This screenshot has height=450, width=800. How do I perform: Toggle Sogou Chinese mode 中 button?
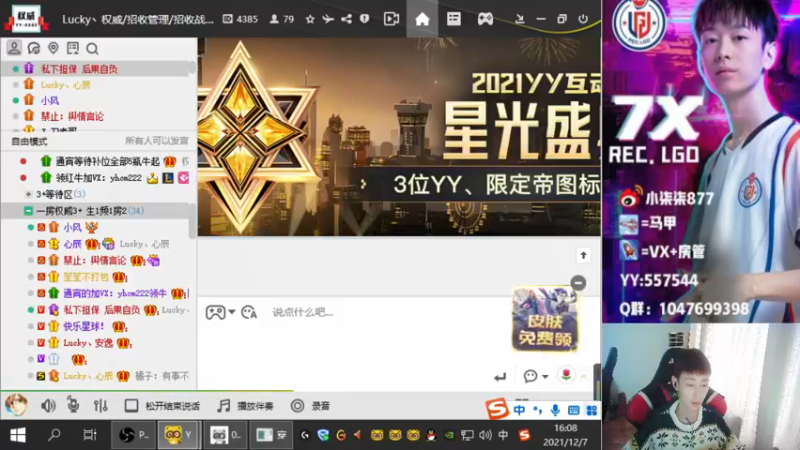[519, 410]
